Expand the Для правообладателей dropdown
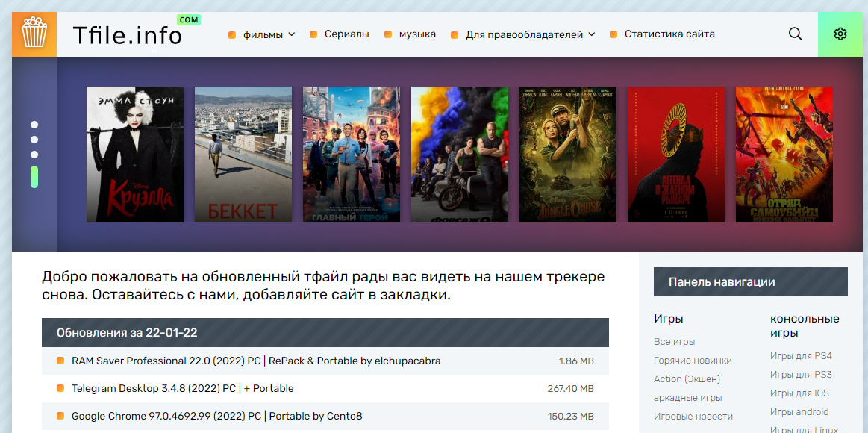Image resolution: width=868 pixels, height=433 pixels. tap(531, 34)
